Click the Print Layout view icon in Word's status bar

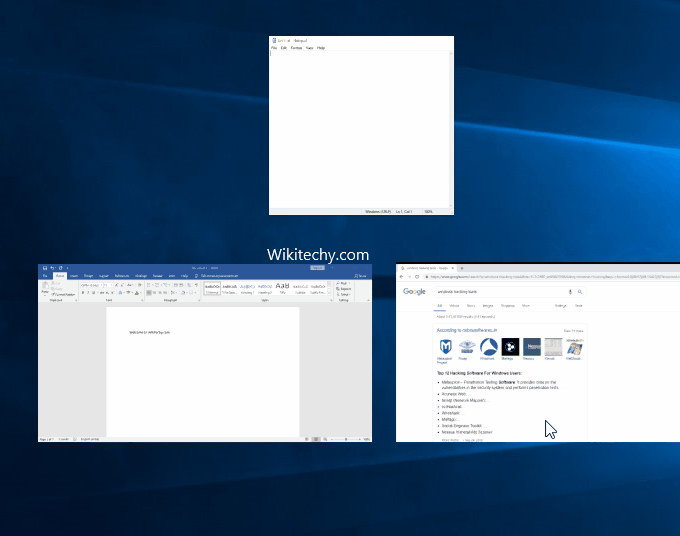click(316, 439)
